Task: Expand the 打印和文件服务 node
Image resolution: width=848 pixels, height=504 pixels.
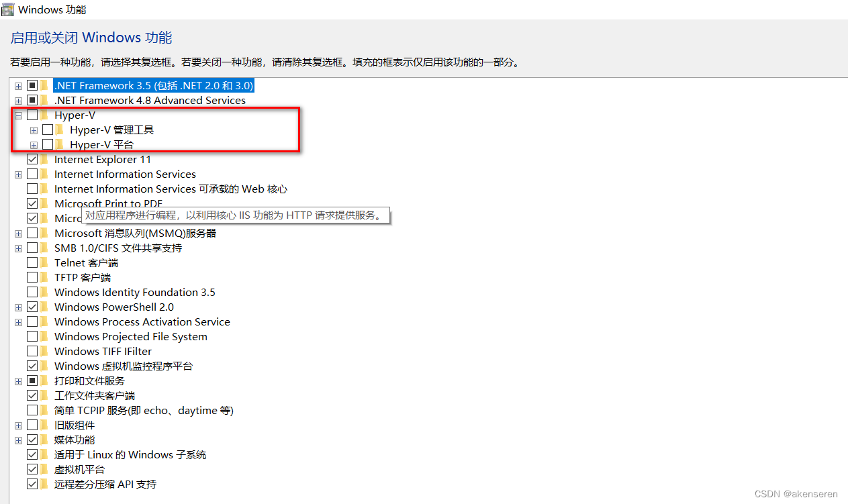Action: tap(18, 382)
